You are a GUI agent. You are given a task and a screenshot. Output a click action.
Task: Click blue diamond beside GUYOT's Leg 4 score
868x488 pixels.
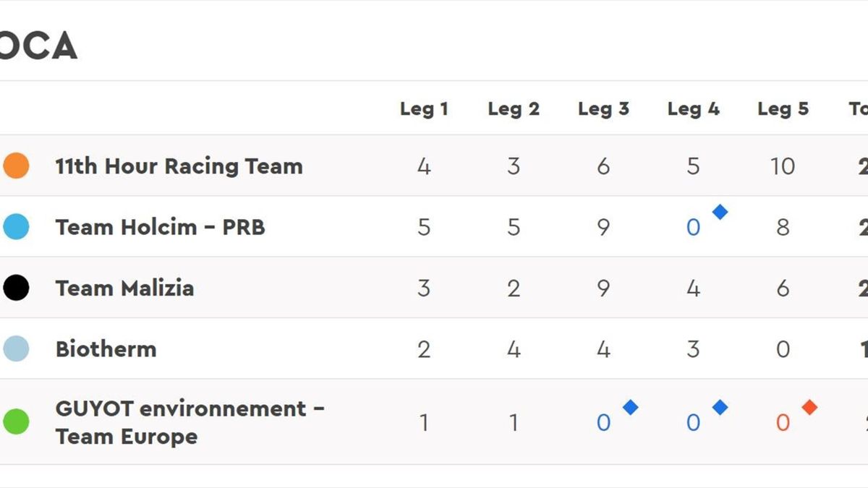720,407
